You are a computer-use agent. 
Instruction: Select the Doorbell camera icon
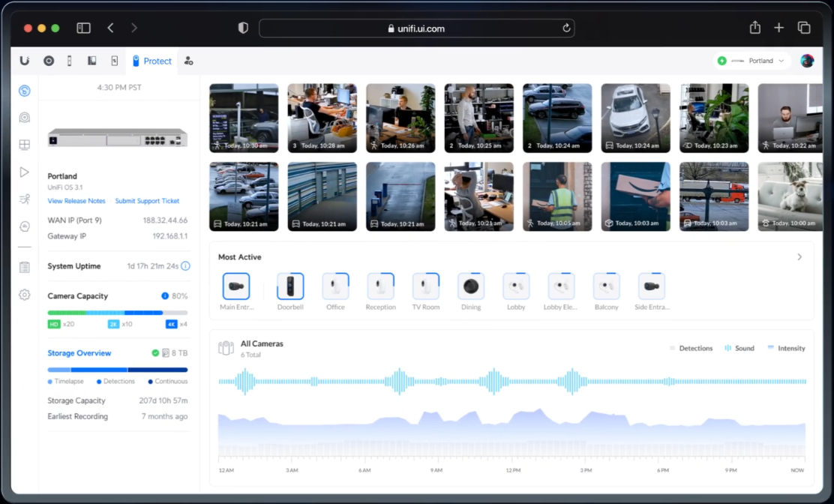[290, 286]
